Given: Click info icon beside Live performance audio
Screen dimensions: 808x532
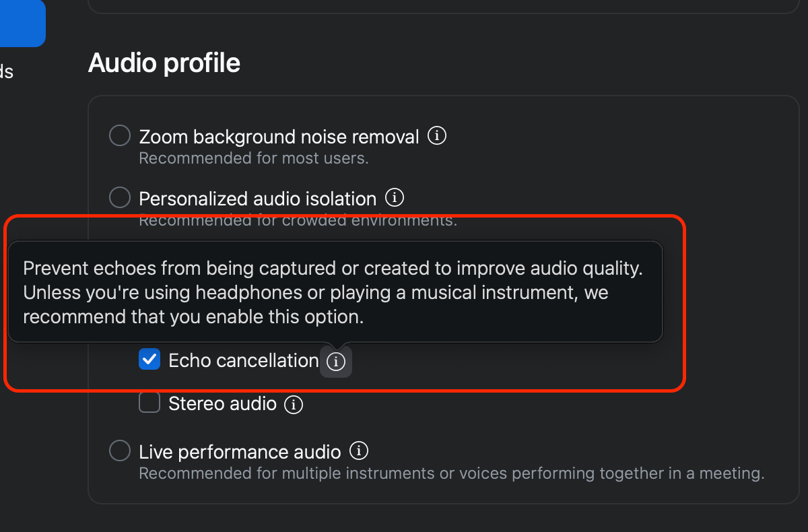Looking at the screenshot, I should (359, 451).
